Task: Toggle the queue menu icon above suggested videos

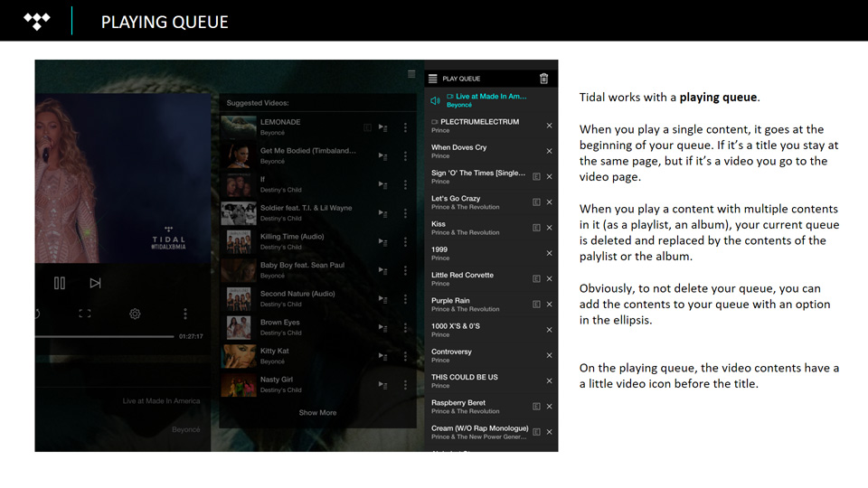Action: pos(411,74)
